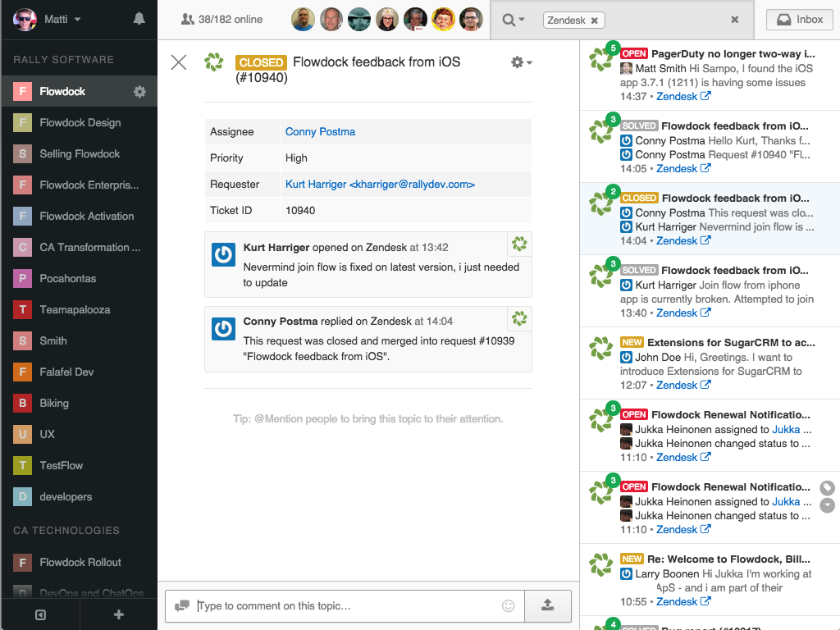
Task: Expand the thread settings gear dropdown
Action: tap(521, 62)
